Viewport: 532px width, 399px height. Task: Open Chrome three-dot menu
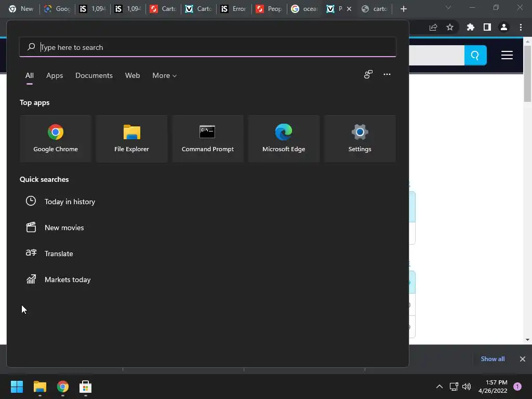(521, 27)
